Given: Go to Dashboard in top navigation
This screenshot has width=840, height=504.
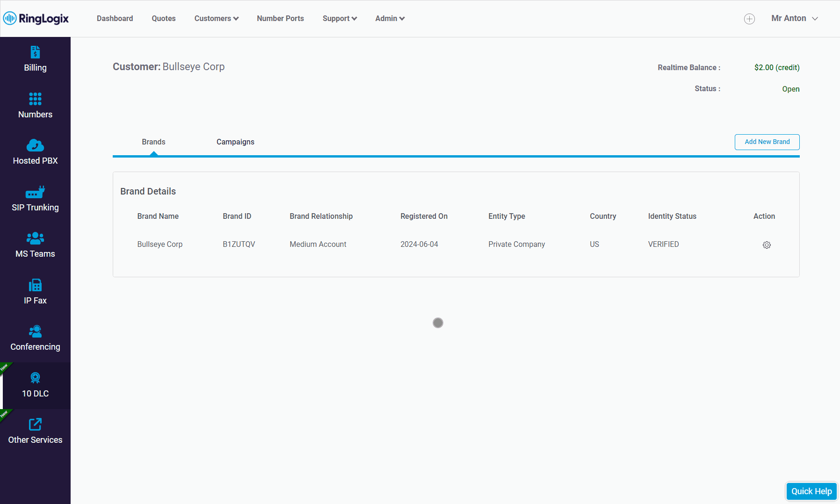Looking at the screenshot, I should pyautogui.click(x=115, y=18).
